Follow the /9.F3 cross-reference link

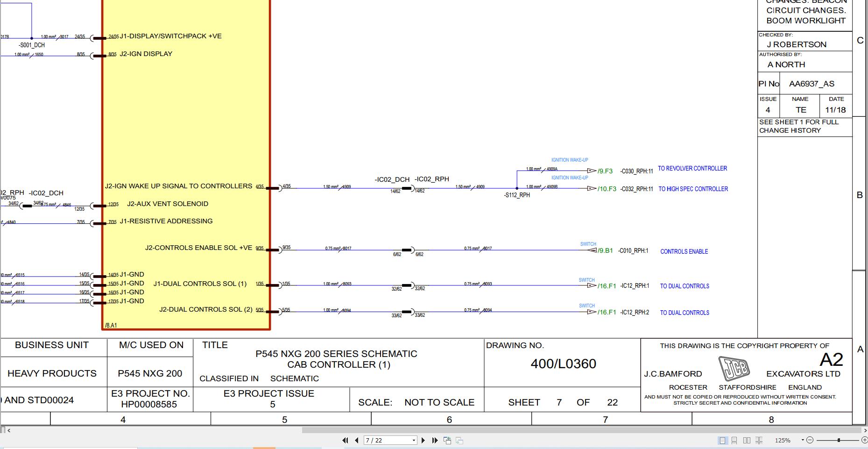coord(605,171)
